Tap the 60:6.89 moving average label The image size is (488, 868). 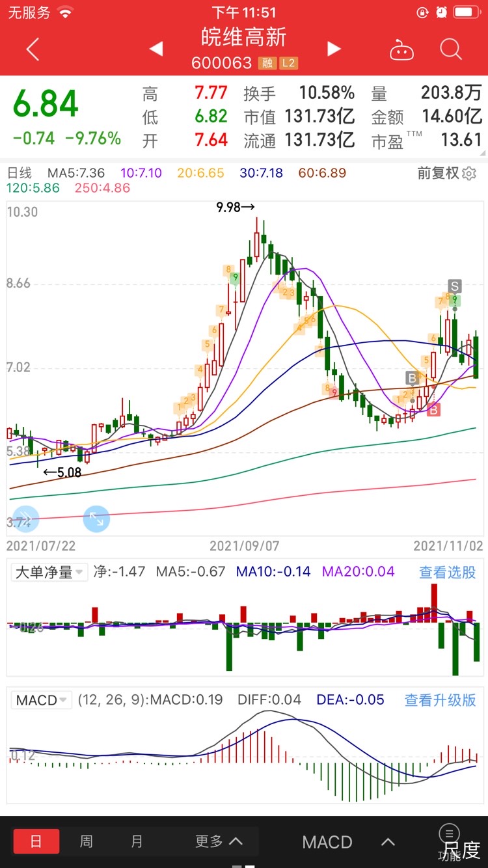(322, 173)
